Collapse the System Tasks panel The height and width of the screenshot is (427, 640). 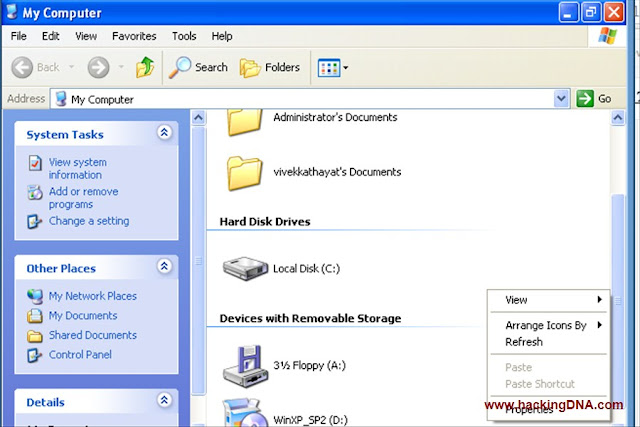coord(164,132)
